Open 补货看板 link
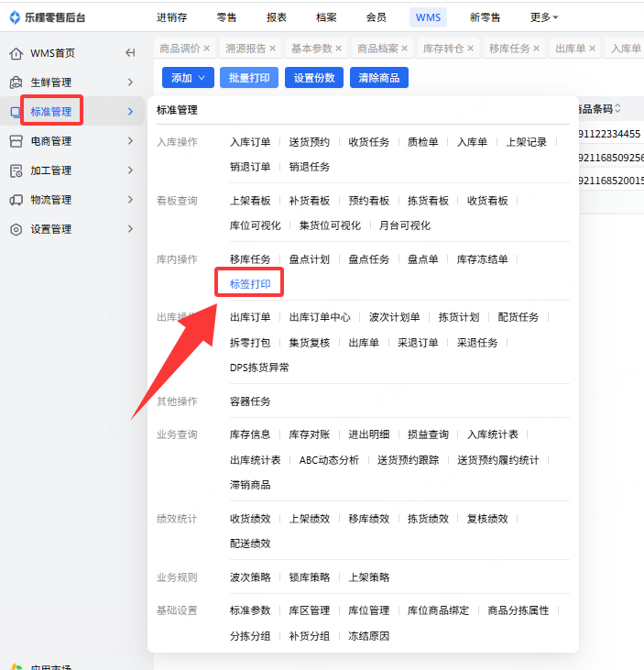The image size is (644, 670). click(x=310, y=201)
